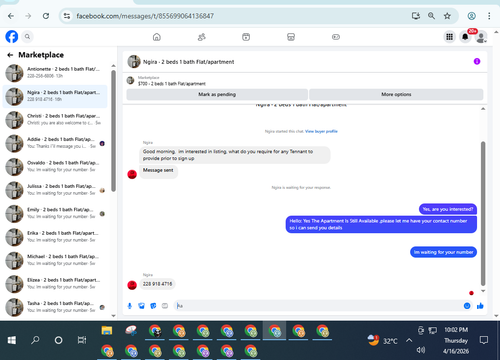This screenshot has width=500, height=360.
Task: Show hidden system tray icons chevron
Action: tap(409, 340)
